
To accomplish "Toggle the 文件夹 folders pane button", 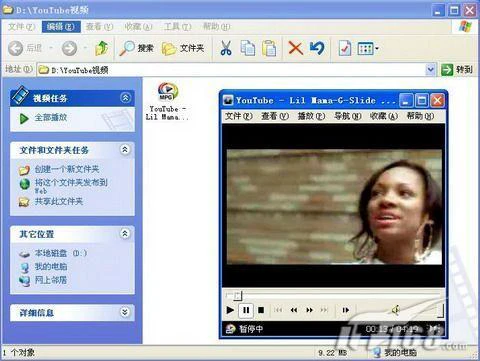I will (x=183, y=49).
